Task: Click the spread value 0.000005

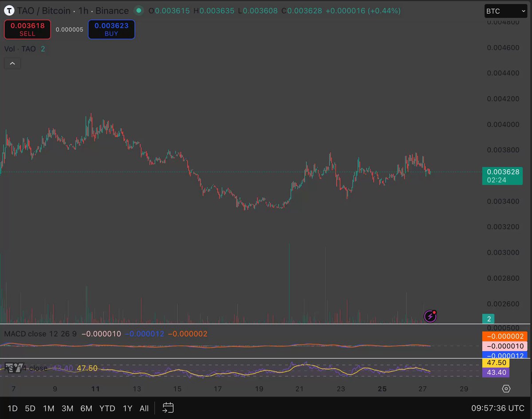Action: [69, 29]
